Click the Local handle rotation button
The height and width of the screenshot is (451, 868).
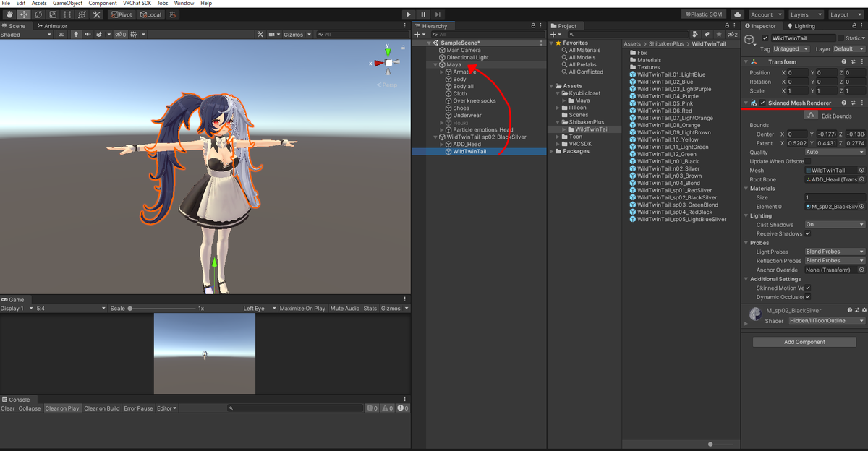151,14
